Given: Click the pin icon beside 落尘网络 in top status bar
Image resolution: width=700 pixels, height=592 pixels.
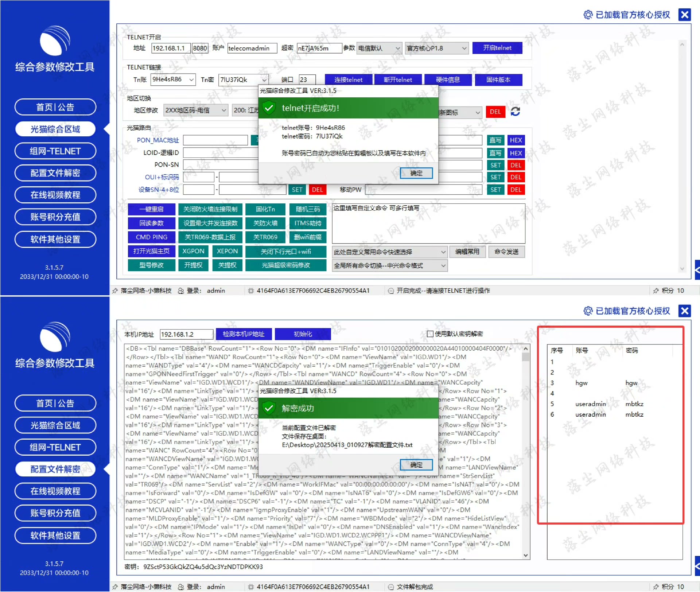Looking at the screenshot, I should (115, 291).
